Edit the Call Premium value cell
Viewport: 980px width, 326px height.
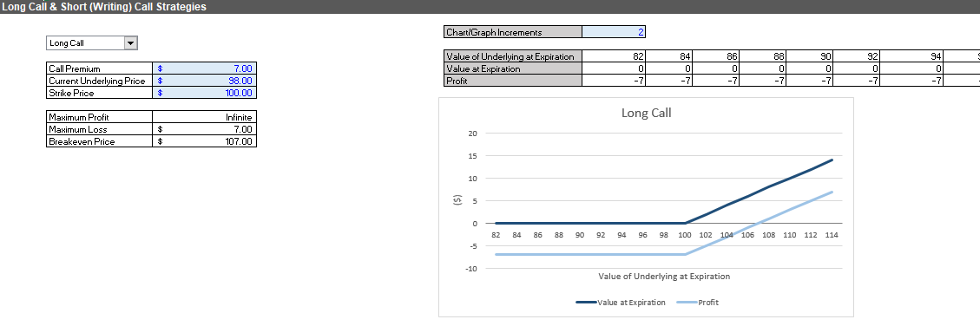point(204,68)
